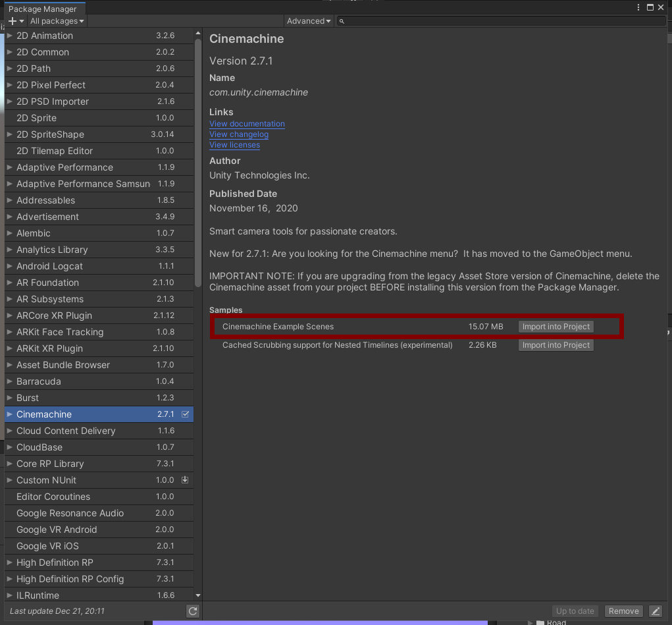Click the com.unity.cinemachine package name text
Viewport: 672px width, 625px height.
259,92
